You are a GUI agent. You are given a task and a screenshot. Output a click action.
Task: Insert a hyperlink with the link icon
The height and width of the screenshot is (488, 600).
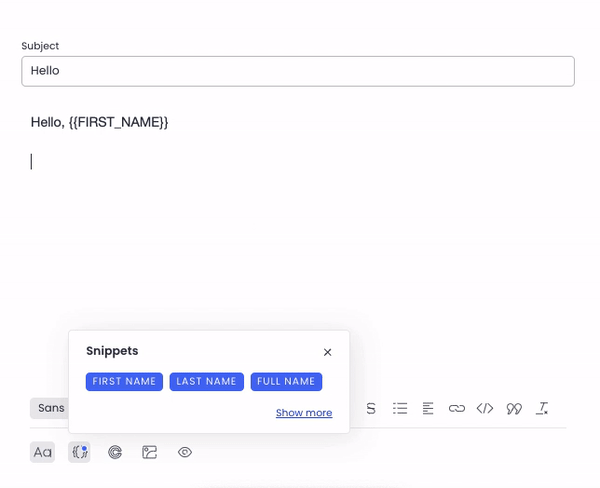(x=457, y=408)
